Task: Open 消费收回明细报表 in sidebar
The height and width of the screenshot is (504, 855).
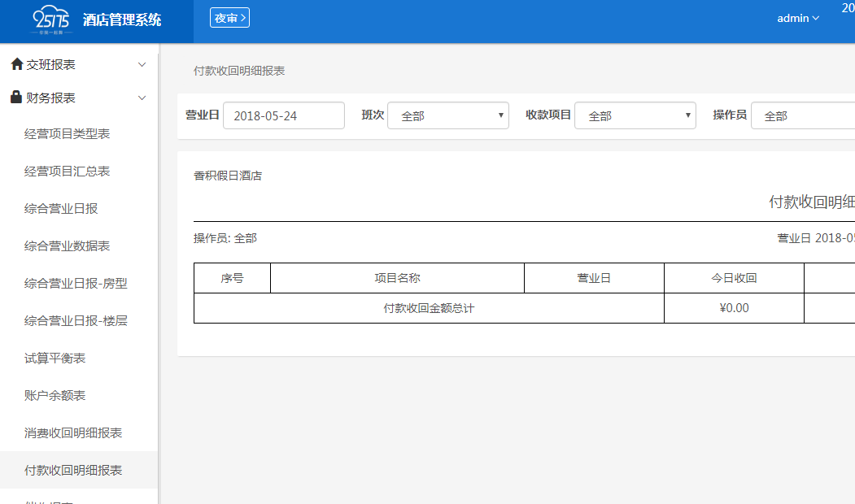Action: (x=73, y=433)
